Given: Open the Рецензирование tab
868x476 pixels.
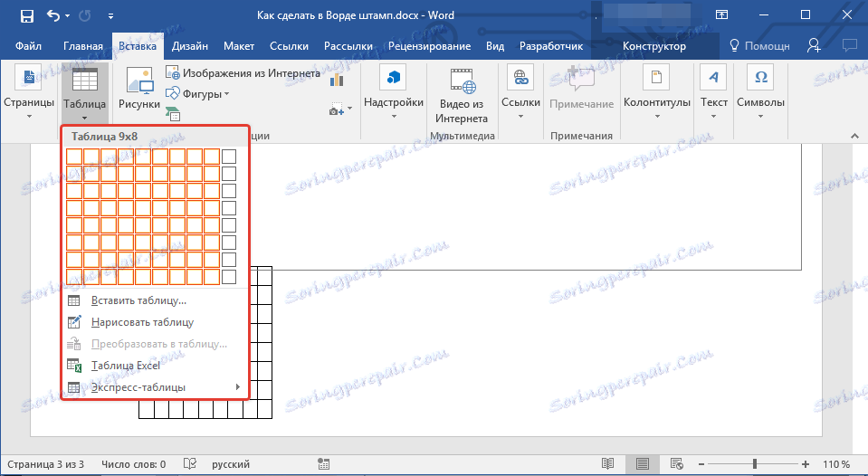Looking at the screenshot, I should pyautogui.click(x=430, y=46).
